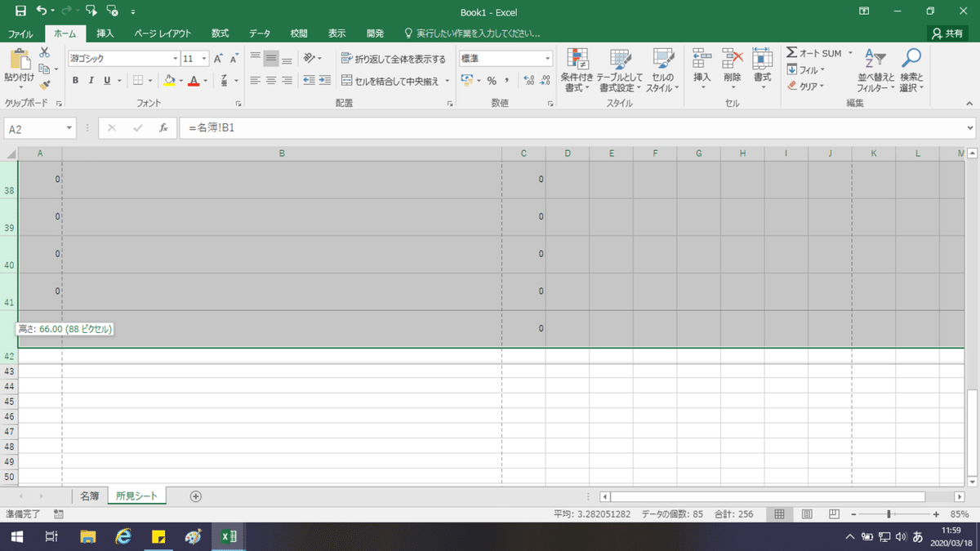
Task: Click the 共有 share button
Action: [x=948, y=33]
